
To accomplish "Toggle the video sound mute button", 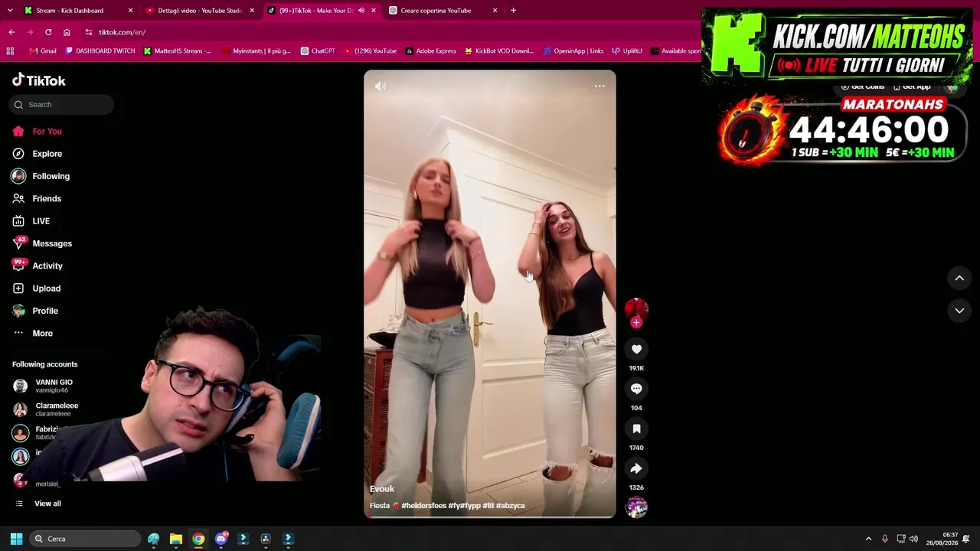I will 381,86.
